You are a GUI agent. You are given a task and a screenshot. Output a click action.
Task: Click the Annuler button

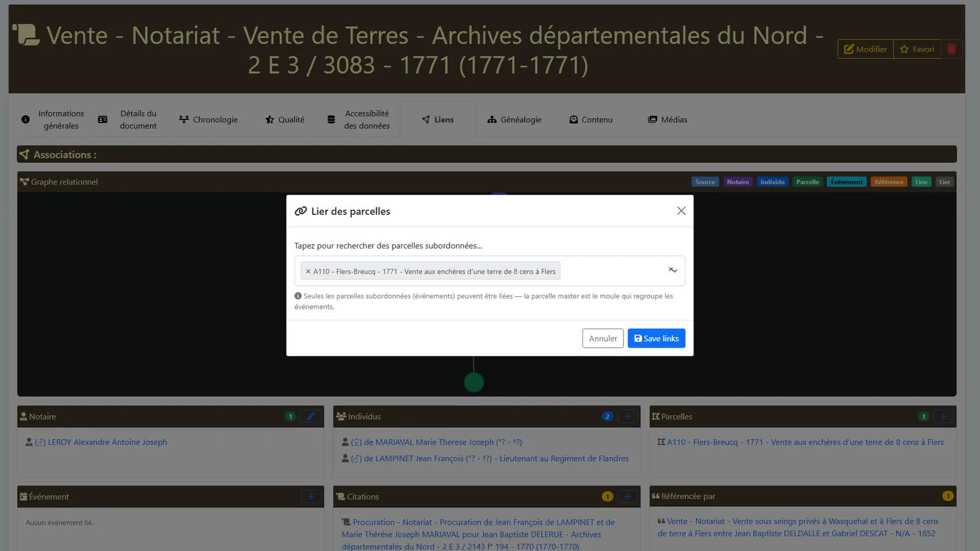coord(603,339)
